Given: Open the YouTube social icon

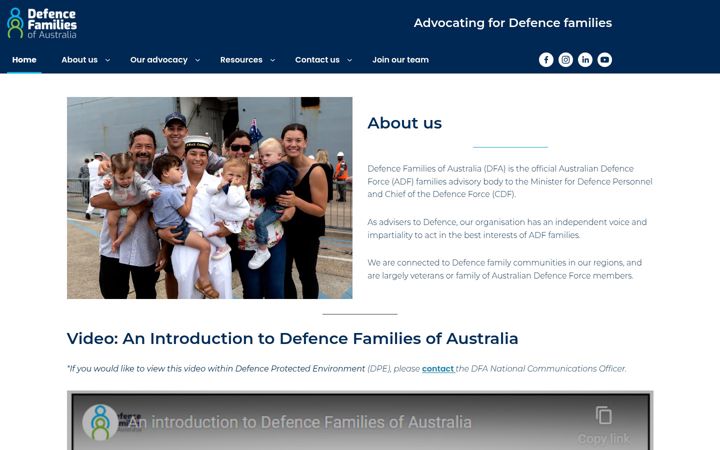Looking at the screenshot, I should [605, 60].
